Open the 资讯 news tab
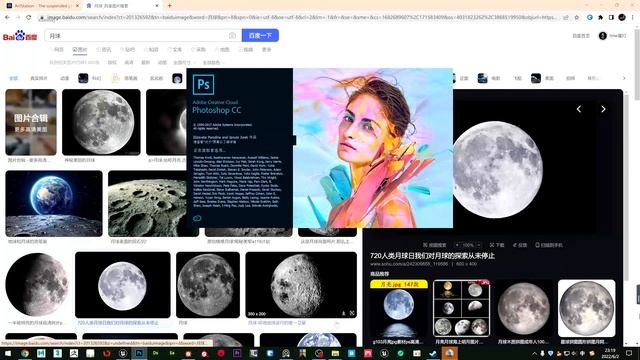Image resolution: width=640 pixels, height=360 pixels. [x=104, y=49]
